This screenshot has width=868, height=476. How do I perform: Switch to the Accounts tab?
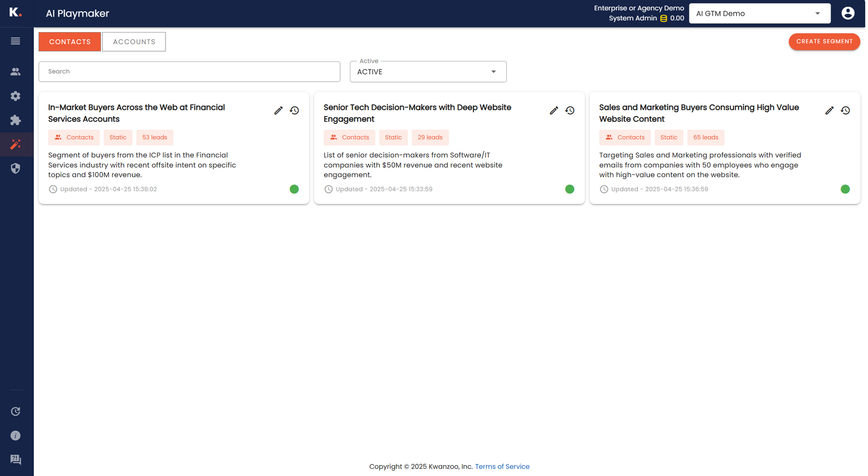click(x=134, y=42)
